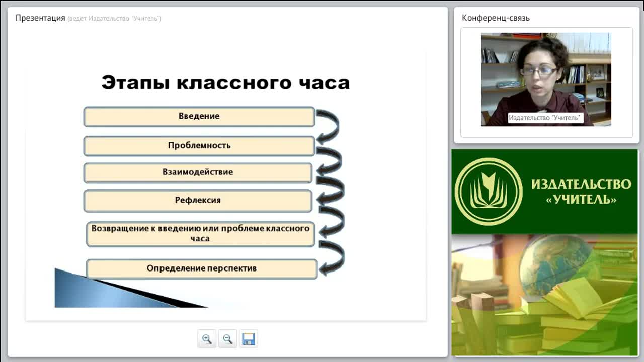Click the Презентация panel header
Image resolution: width=644 pixels, height=362 pixels.
click(40, 18)
